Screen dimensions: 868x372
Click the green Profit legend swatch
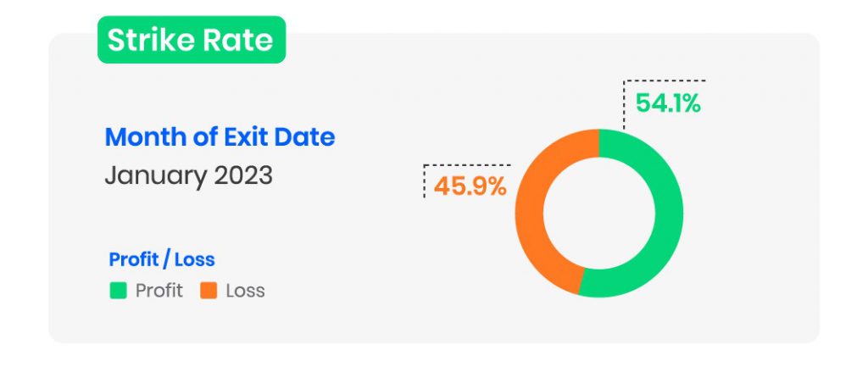click(x=118, y=291)
